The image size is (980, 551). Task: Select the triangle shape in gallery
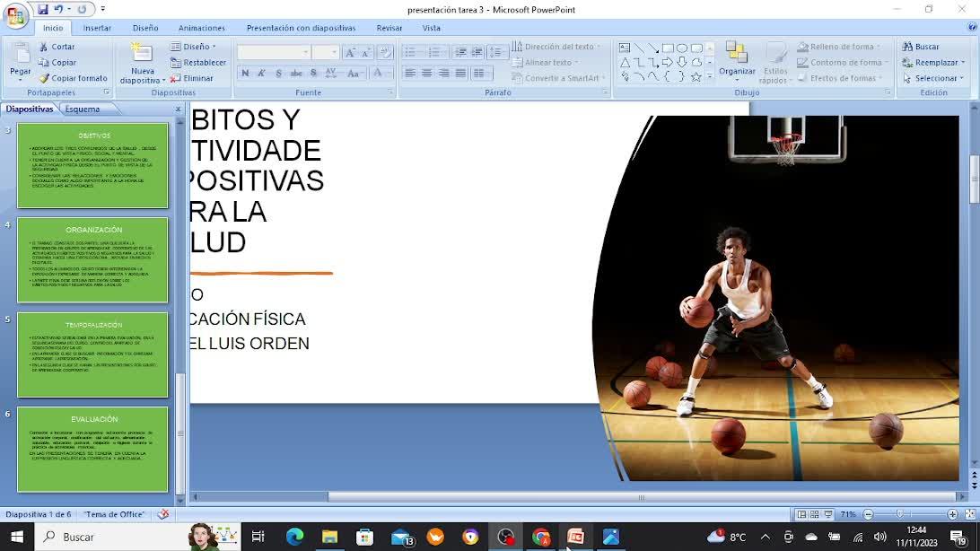pyautogui.click(x=625, y=63)
